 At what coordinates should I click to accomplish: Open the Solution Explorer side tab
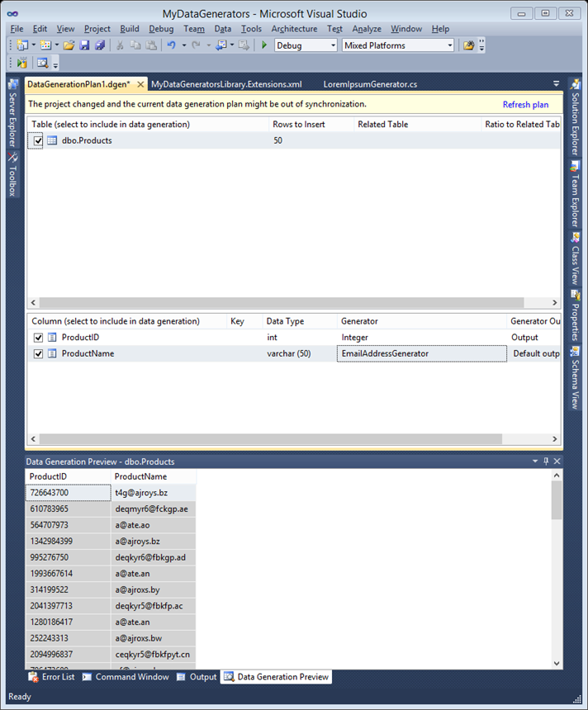[576, 117]
